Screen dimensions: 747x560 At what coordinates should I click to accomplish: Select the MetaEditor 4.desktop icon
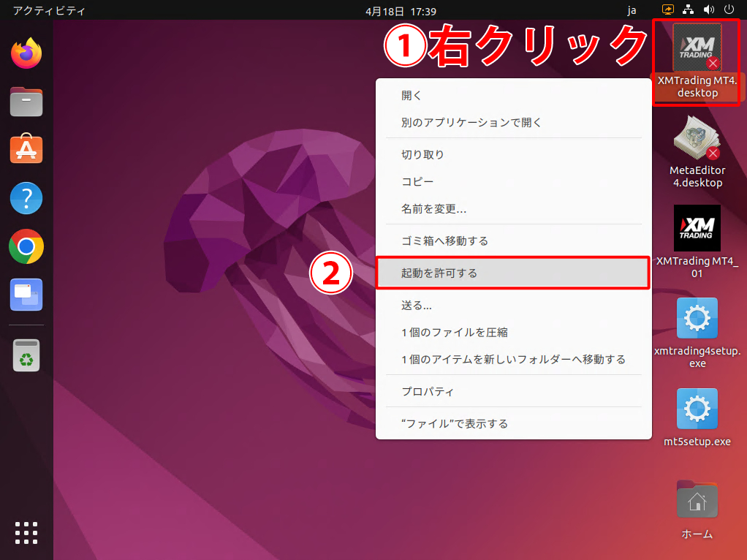[697, 139]
